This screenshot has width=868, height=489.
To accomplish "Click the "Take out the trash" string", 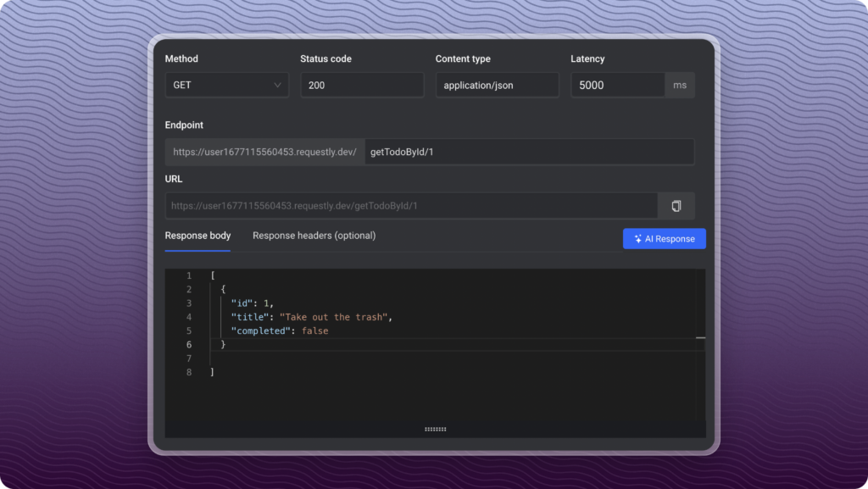I will click(333, 317).
